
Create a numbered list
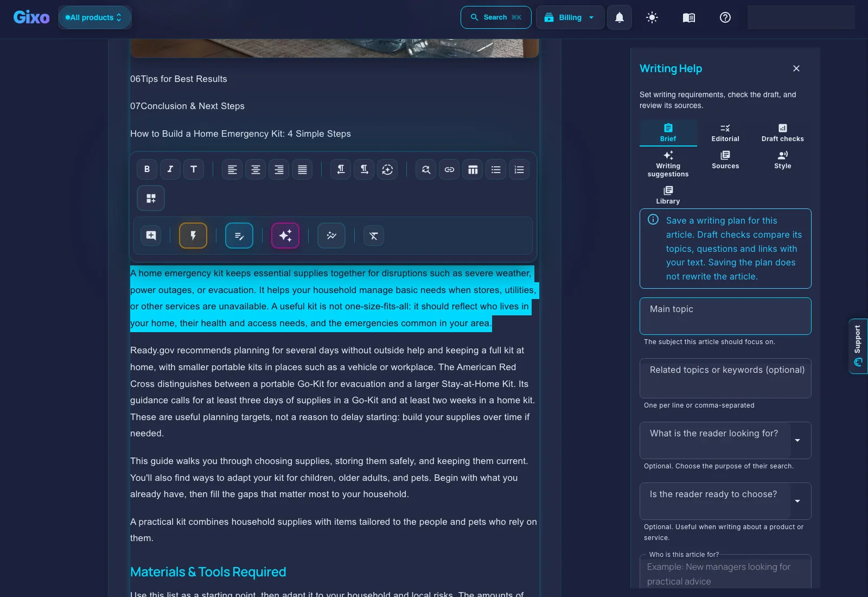tap(519, 169)
